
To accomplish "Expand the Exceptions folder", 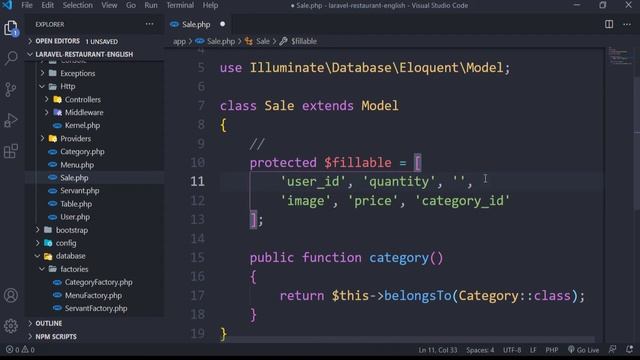I will click(x=78, y=73).
